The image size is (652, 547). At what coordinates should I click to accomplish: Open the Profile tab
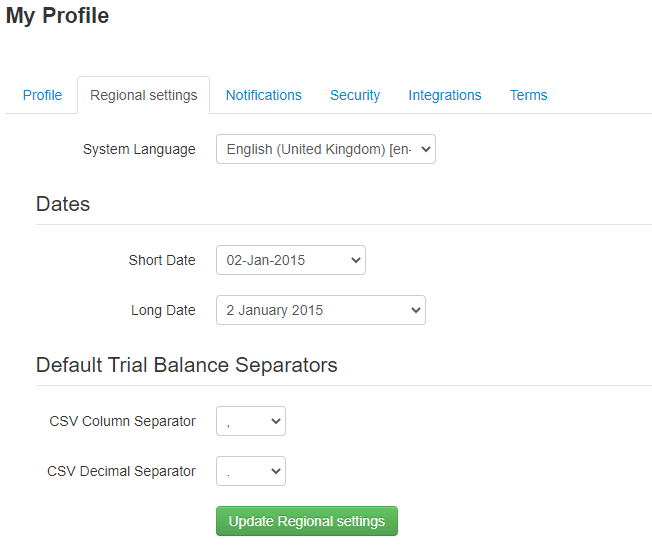pos(42,95)
